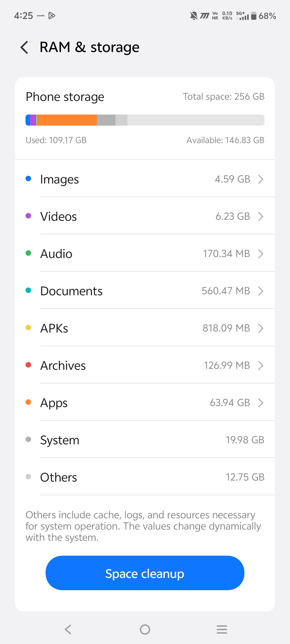Select the System storage row

[x=145, y=440]
